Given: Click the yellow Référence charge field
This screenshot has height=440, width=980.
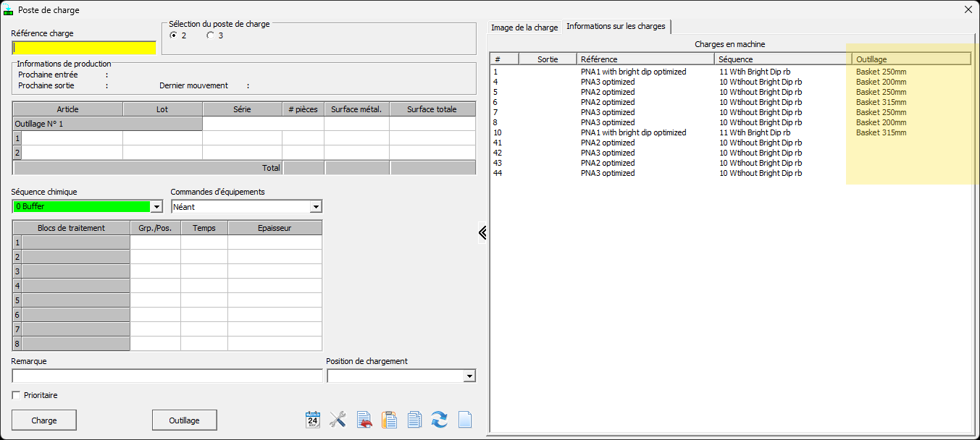Looking at the screenshot, I should click(x=84, y=48).
